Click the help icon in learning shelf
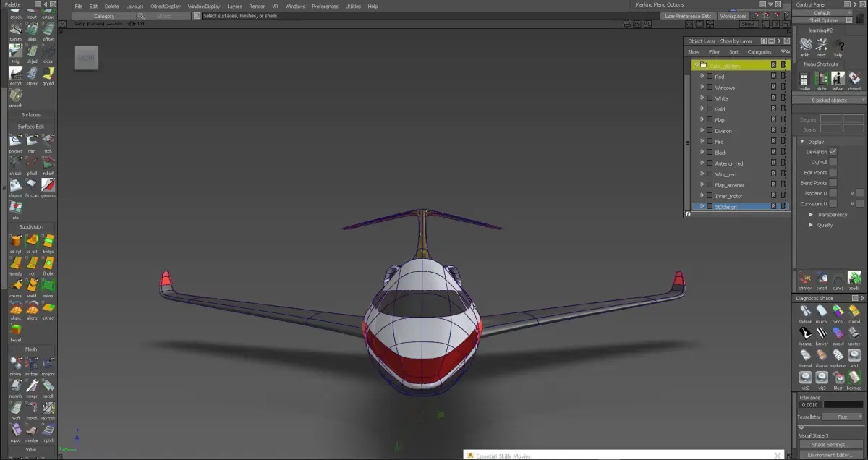The height and width of the screenshot is (460, 868). (838, 47)
